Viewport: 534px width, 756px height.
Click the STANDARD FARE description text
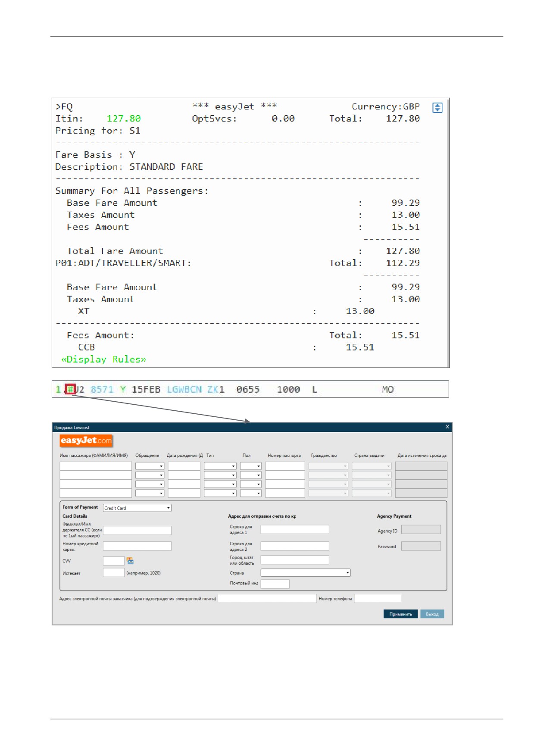point(166,167)
